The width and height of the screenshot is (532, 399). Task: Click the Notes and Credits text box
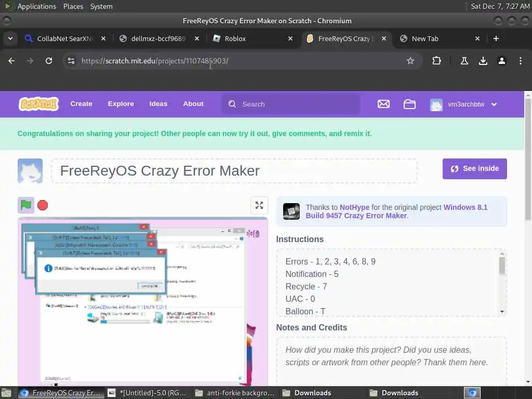(x=392, y=361)
